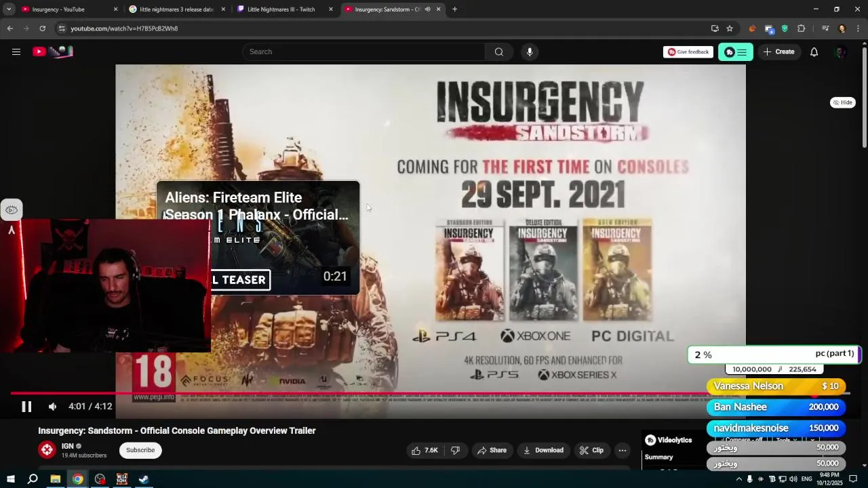The height and width of the screenshot is (488, 868).
Task: Open Aliens: Fireteam Elite suggested video card
Action: point(258,237)
